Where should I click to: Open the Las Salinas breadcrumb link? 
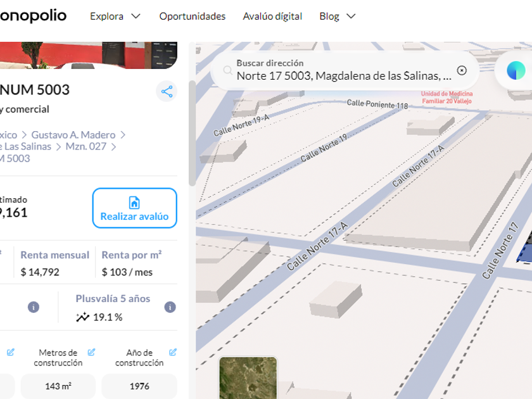pos(25,146)
